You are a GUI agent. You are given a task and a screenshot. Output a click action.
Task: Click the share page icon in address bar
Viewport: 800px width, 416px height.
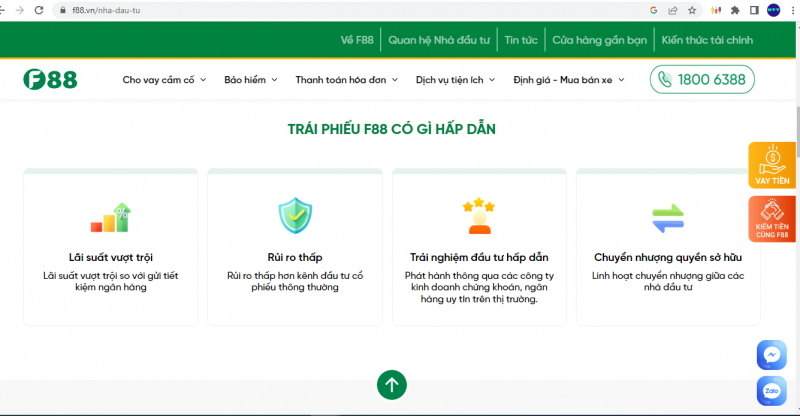coord(671,10)
